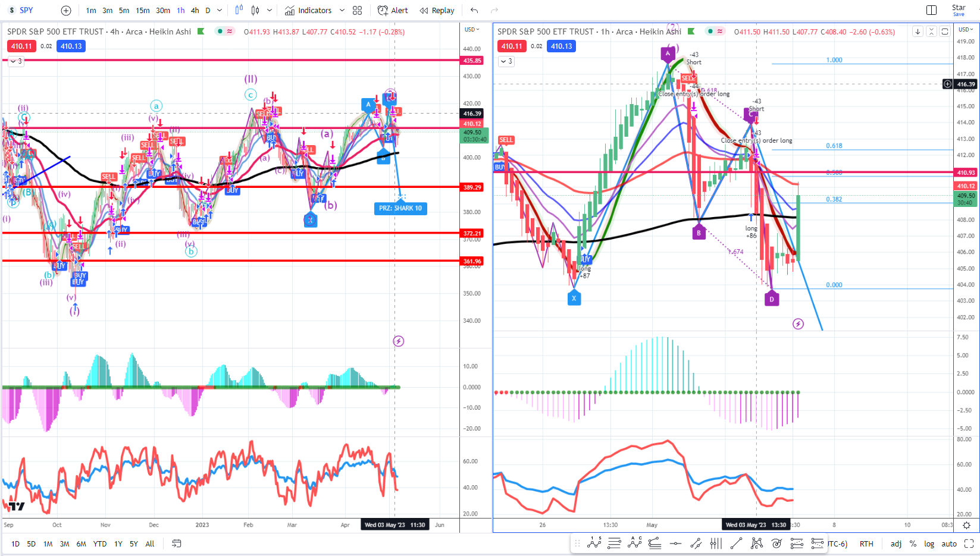Set date range to 1M

point(48,544)
